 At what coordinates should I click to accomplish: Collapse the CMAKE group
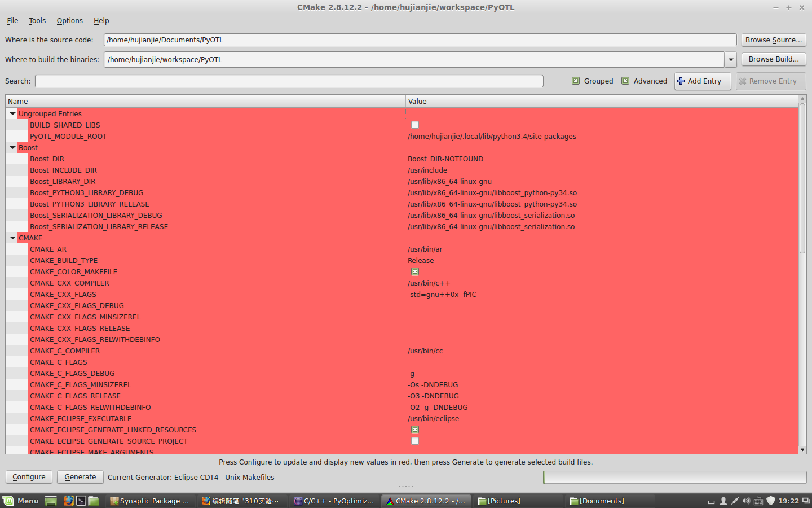[12, 238]
